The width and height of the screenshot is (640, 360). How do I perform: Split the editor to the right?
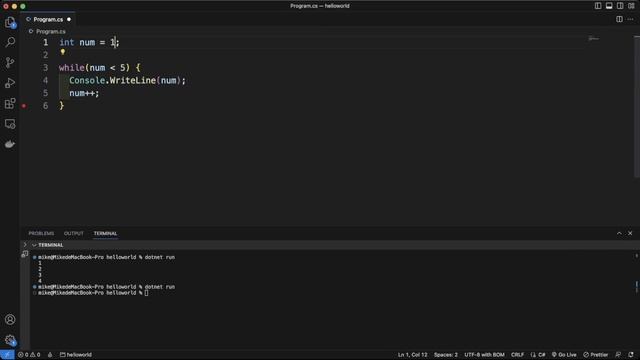619,19
